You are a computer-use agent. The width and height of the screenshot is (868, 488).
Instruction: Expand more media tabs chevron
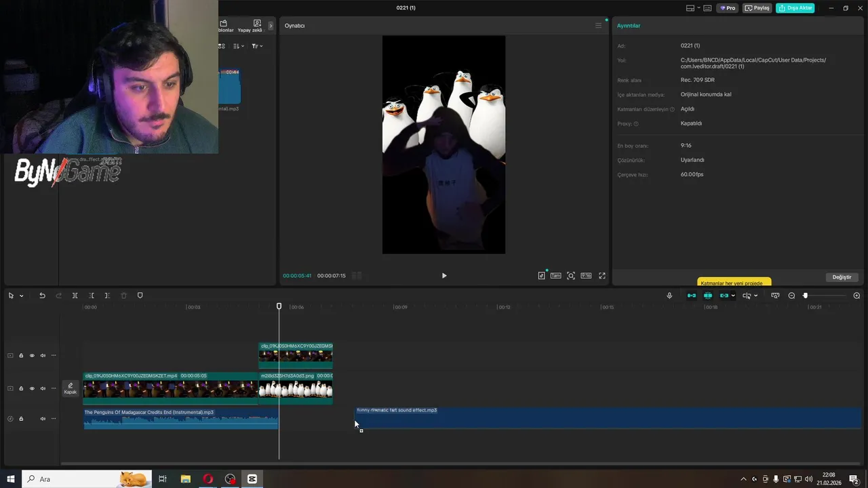click(x=271, y=26)
